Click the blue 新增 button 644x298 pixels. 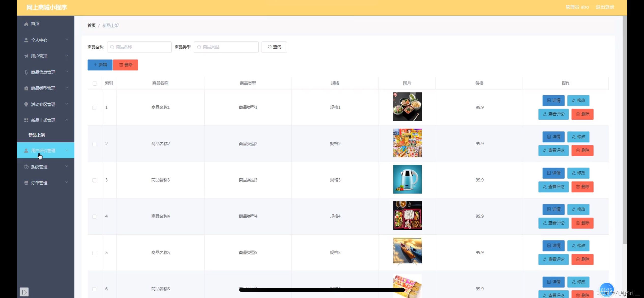click(x=100, y=65)
